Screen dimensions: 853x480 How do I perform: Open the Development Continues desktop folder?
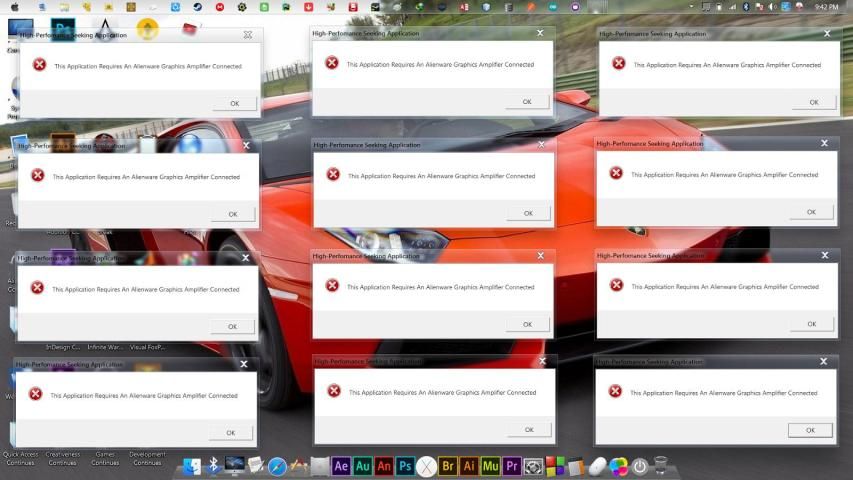click(x=147, y=458)
